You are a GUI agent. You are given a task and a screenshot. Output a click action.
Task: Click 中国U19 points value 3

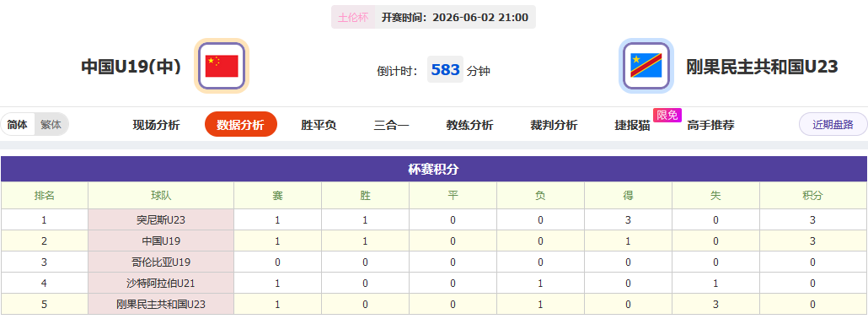812,241
